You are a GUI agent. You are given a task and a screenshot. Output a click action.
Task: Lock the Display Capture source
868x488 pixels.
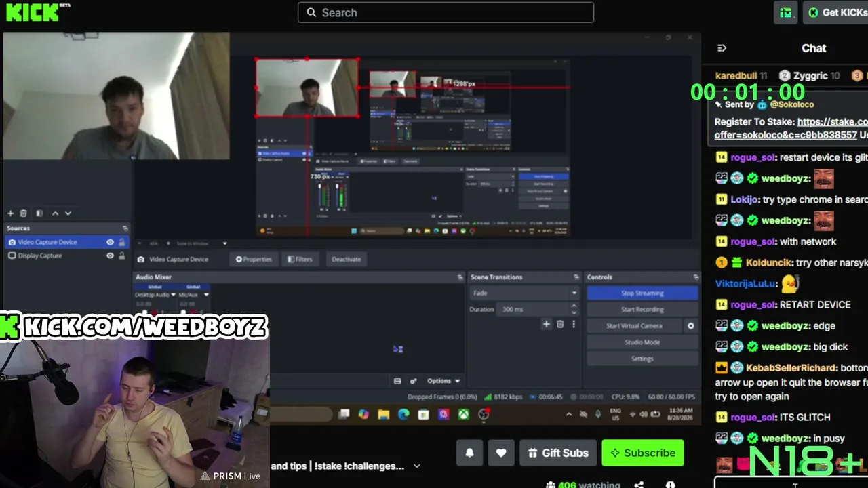click(122, 256)
